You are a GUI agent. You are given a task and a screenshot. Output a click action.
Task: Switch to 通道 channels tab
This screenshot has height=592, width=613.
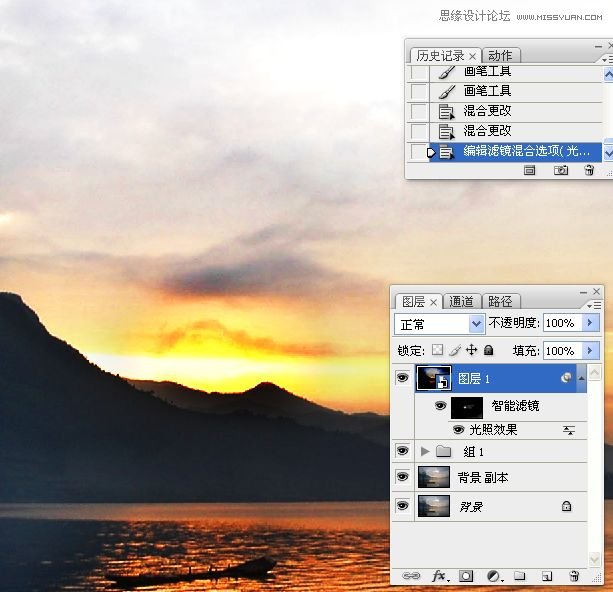pyautogui.click(x=461, y=301)
